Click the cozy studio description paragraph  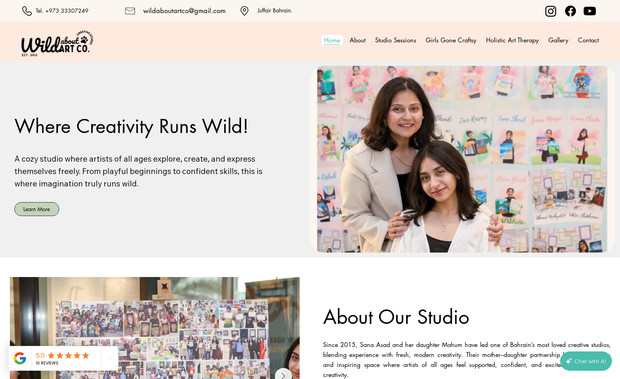pos(138,171)
